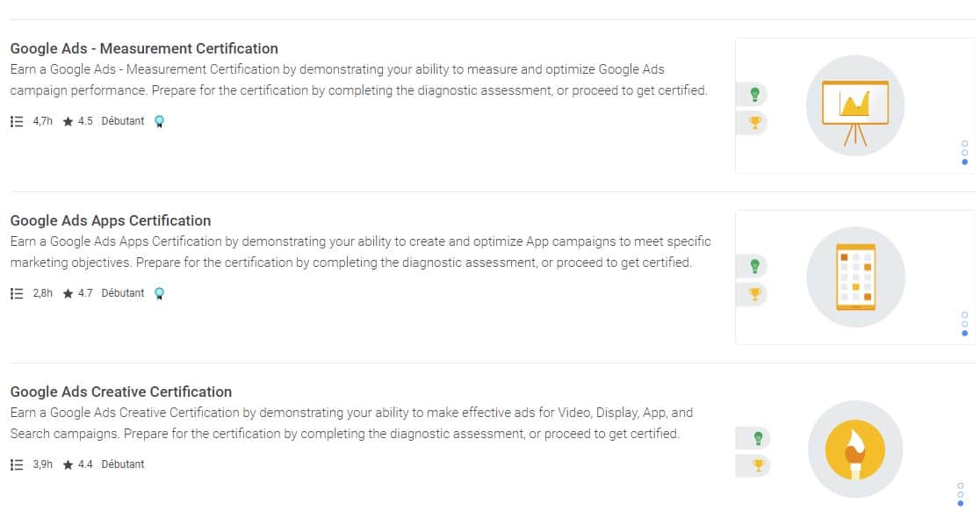Click the green lightbulb icon on the Measurement card
The width and height of the screenshot is (980, 518).
click(754, 93)
